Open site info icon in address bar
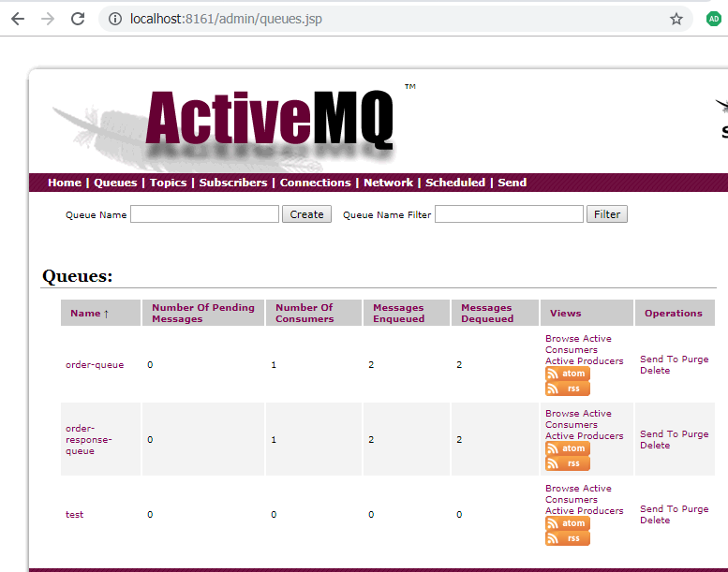 pos(114,19)
